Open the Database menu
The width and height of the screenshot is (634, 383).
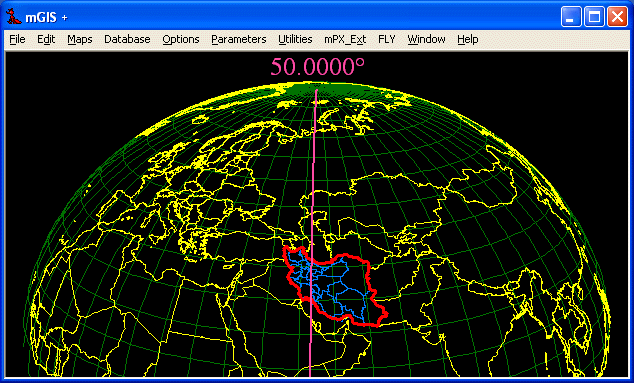pyautogui.click(x=127, y=39)
